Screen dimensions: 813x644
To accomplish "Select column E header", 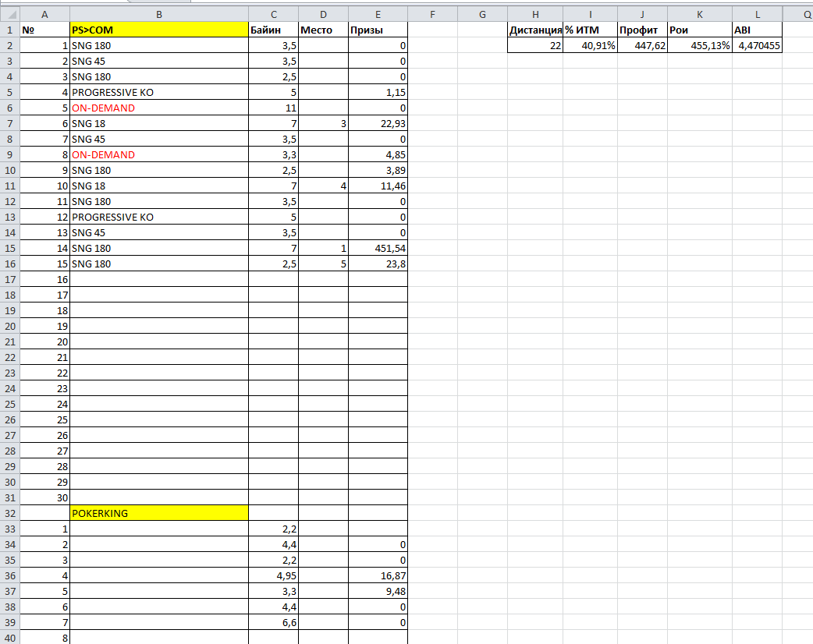I will [x=378, y=14].
